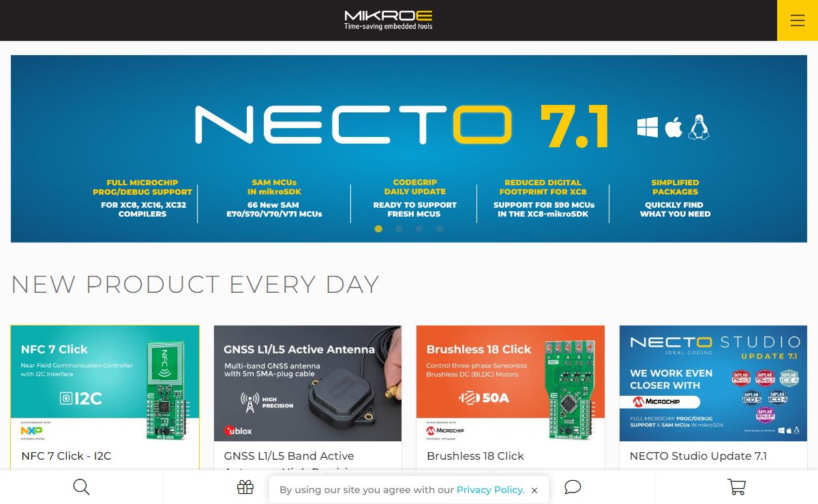Open the search magnifier icon

pyautogui.click(x=81, y=487)
